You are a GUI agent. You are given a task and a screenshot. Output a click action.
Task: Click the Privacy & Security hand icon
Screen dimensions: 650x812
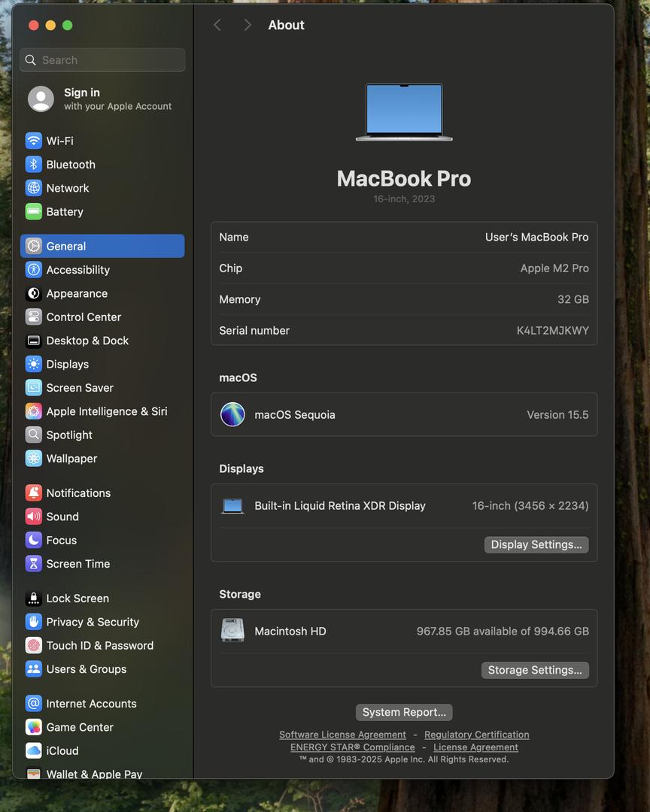coord(33,622)
